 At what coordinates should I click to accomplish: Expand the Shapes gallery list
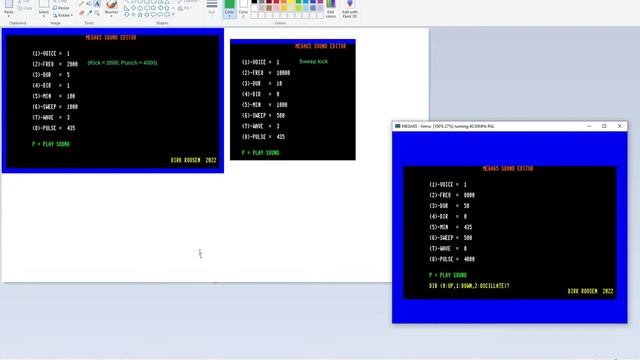pos(173,14)
